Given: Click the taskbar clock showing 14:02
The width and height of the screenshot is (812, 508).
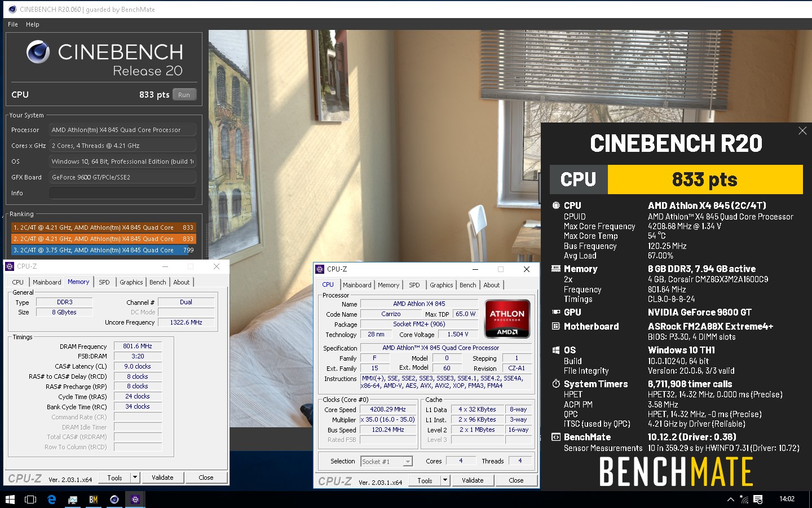Looking at the screenshot, I should tap(787, 499).
